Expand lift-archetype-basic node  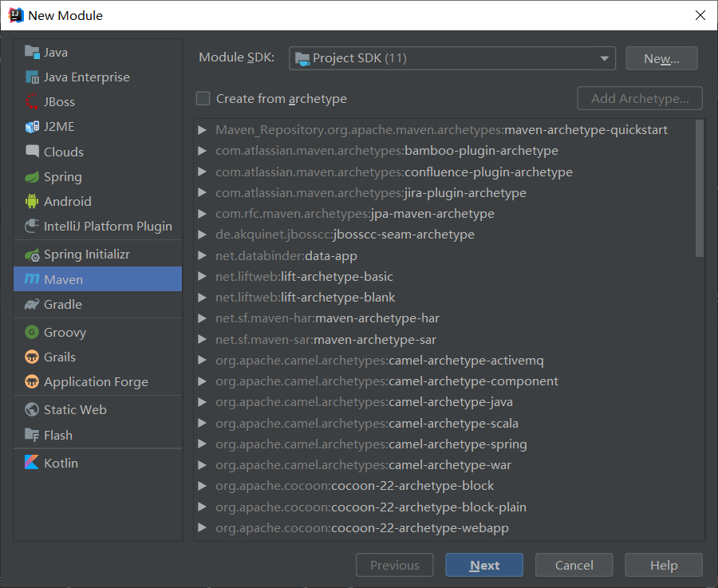pyautogui.click(x=202, y=276)
